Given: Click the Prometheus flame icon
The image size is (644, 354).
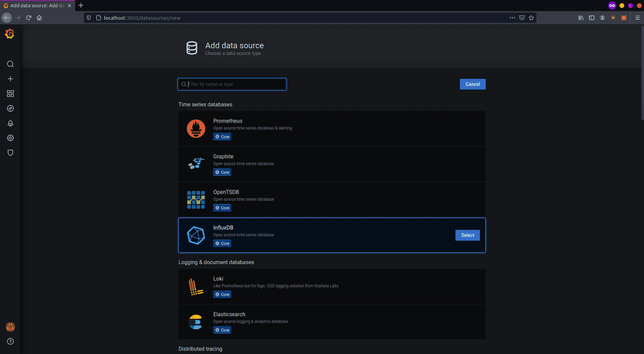Looking at the screenshot, I should 195,128.
